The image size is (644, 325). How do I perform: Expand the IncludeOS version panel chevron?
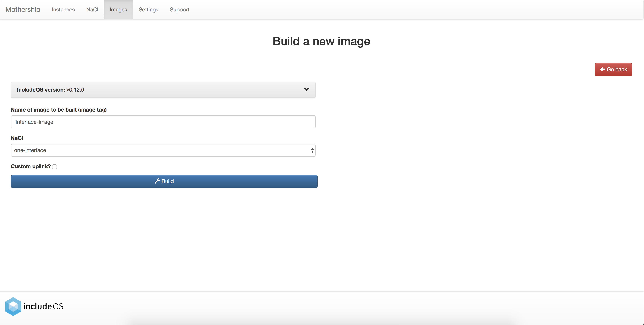pyautogui.click(x=306, y=89)
